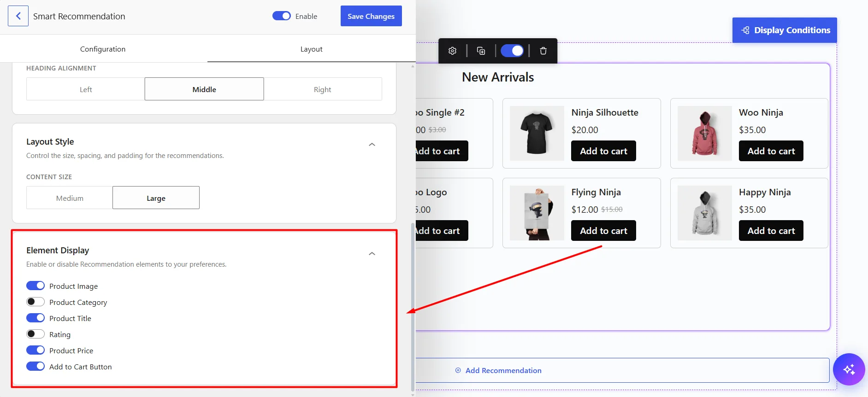Image resolution: width=868 pixels, height=397 pixels.
Task: Click Add Recommendation
Action: click(498, 370)
